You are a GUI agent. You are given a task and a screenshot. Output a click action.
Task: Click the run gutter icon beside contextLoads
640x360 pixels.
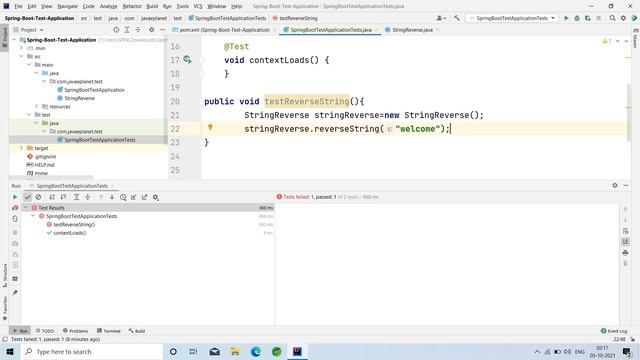(187, 60)
